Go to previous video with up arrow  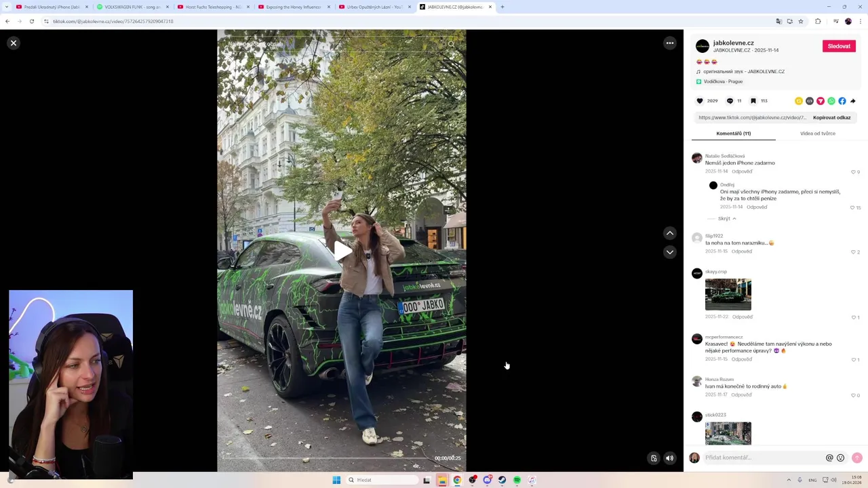(670, 233)
